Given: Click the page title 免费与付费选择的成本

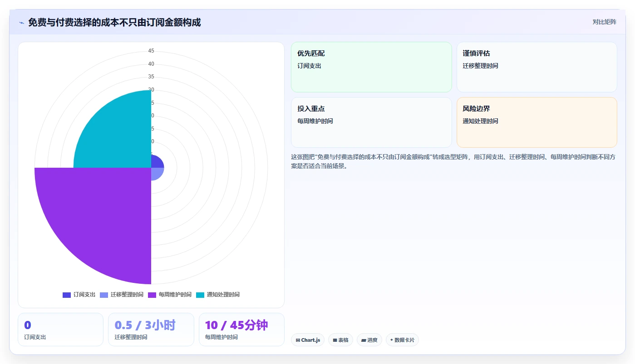Looking at the screenshot, I should coord(114,22).
